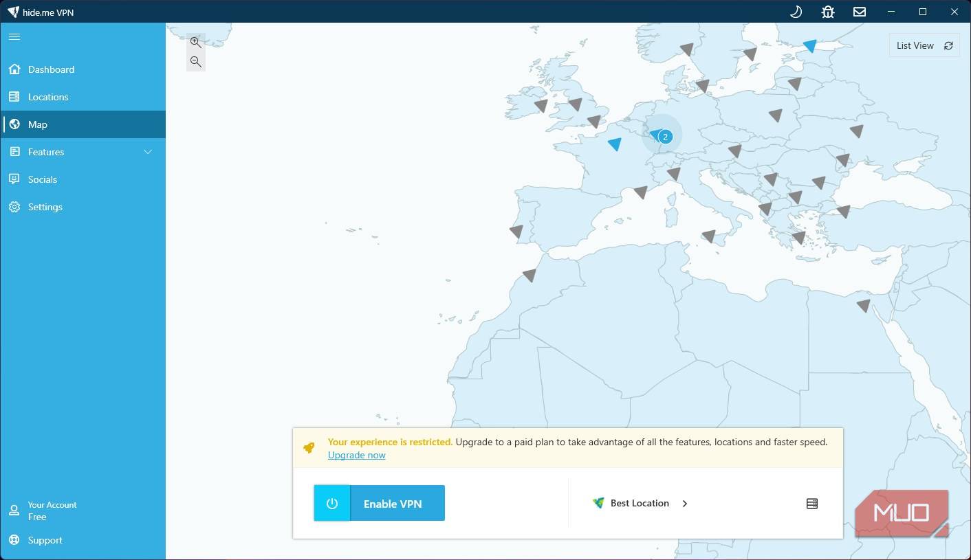The image size is (971, 560).
Task: Select the blue server pin in France
Action: click(x=614, y=145)
